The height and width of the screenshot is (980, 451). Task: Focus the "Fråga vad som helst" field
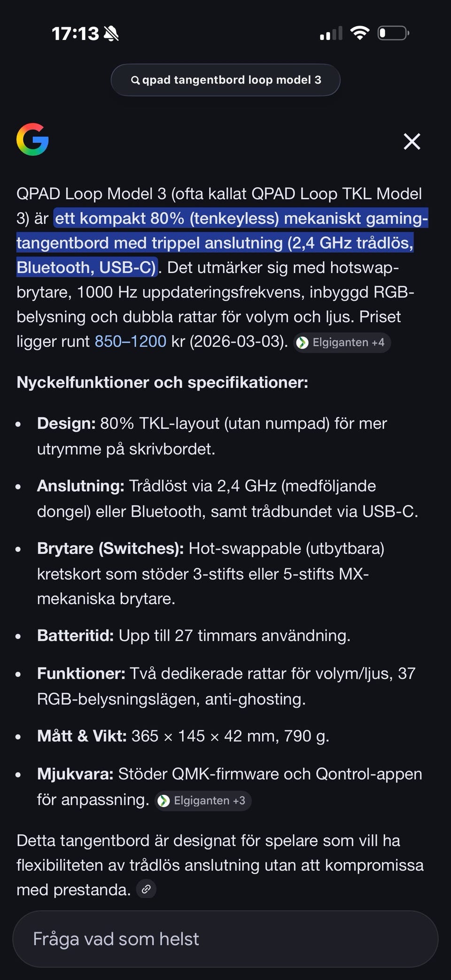pyautogui.click(x=225, y=939)
